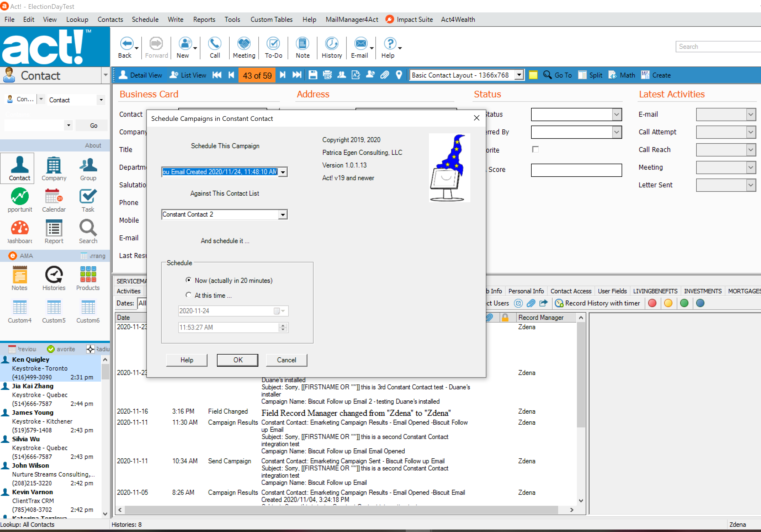
Task: Expand the campaign selection dropdown
Action: pos(283,172)
